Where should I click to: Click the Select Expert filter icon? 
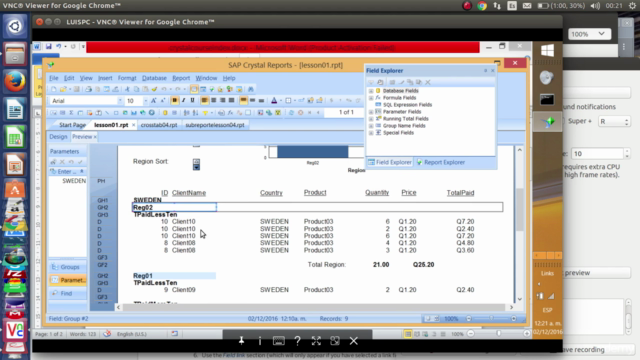click(x=205, y=113)
